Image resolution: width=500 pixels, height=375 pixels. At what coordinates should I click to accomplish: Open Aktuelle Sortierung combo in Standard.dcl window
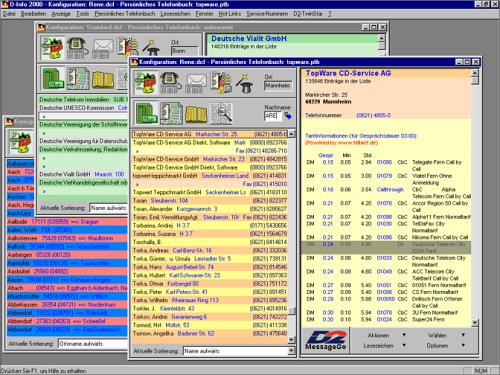[x=109, y=208]
